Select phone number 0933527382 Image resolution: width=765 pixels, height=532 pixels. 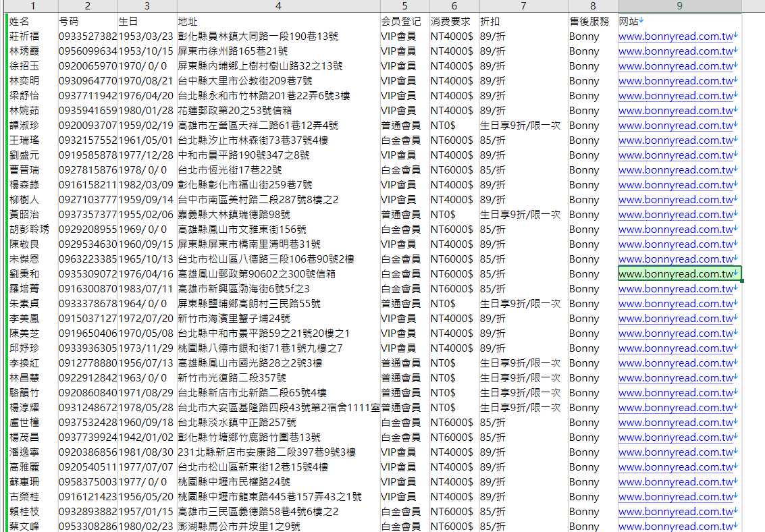tap(88, 36)
